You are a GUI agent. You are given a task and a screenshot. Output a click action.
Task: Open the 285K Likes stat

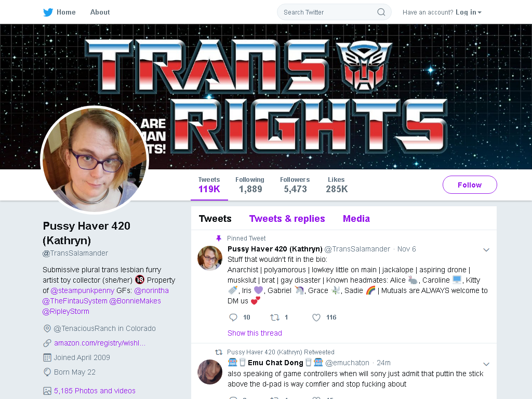coord(337,185)
